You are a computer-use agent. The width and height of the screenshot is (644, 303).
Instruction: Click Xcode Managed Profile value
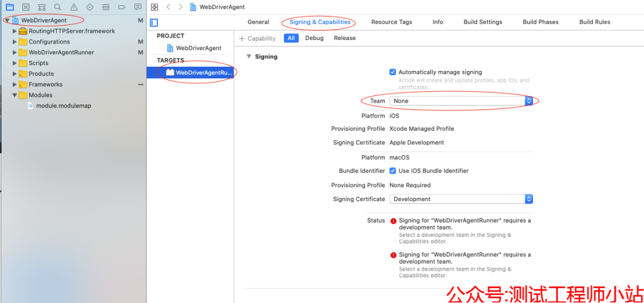pyautogui.click(x=422, y=129)
